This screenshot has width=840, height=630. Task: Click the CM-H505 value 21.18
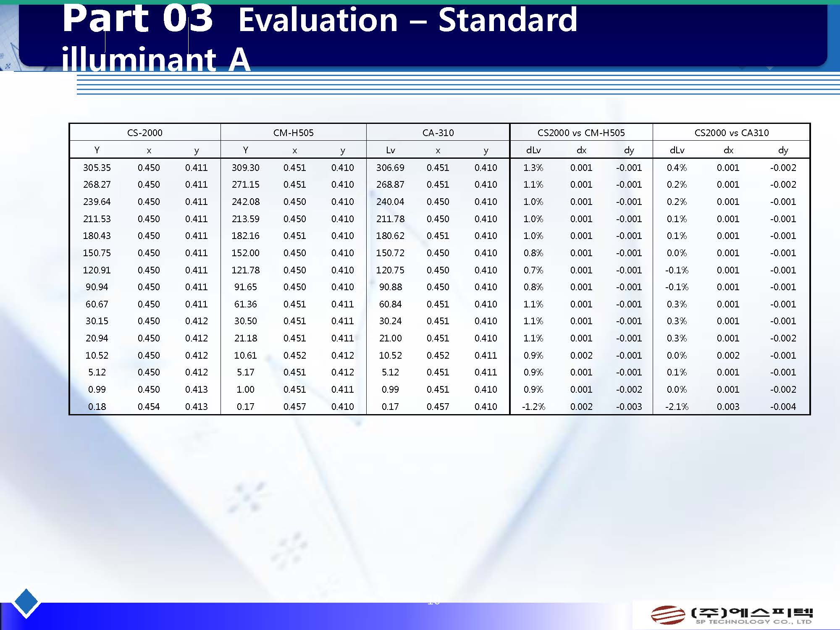click(x=246, y=338)
